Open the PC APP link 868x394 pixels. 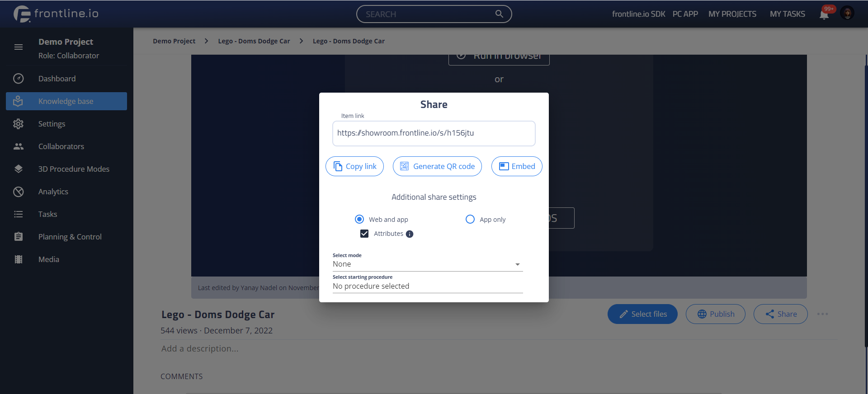(685, 14)
